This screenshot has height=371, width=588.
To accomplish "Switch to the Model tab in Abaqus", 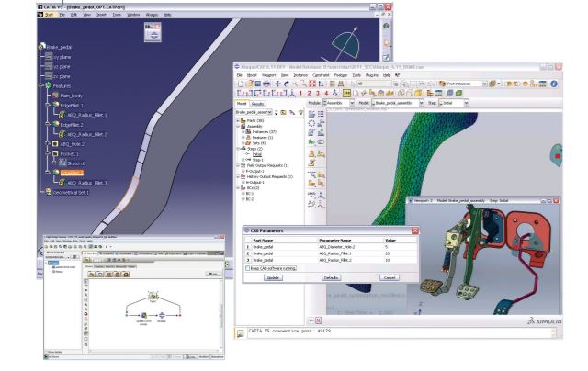I will coord(242,104).
